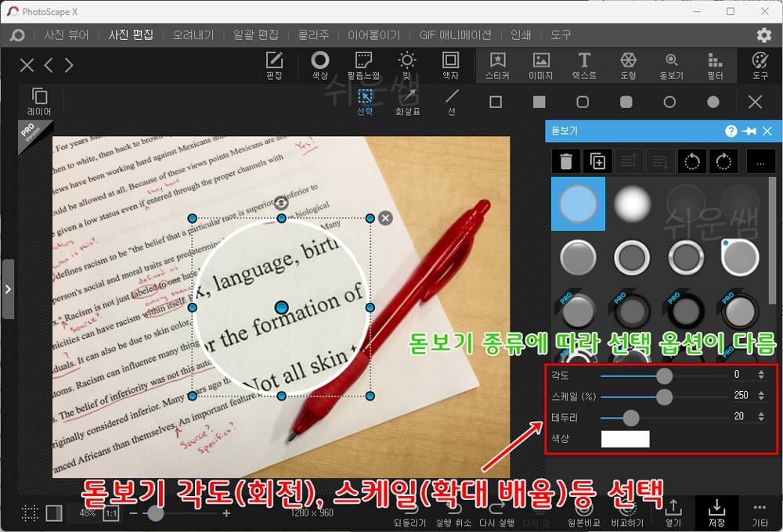783x532 pixels.
Task: Select the 액자 (frame) tool
Action: pos(449,66)
